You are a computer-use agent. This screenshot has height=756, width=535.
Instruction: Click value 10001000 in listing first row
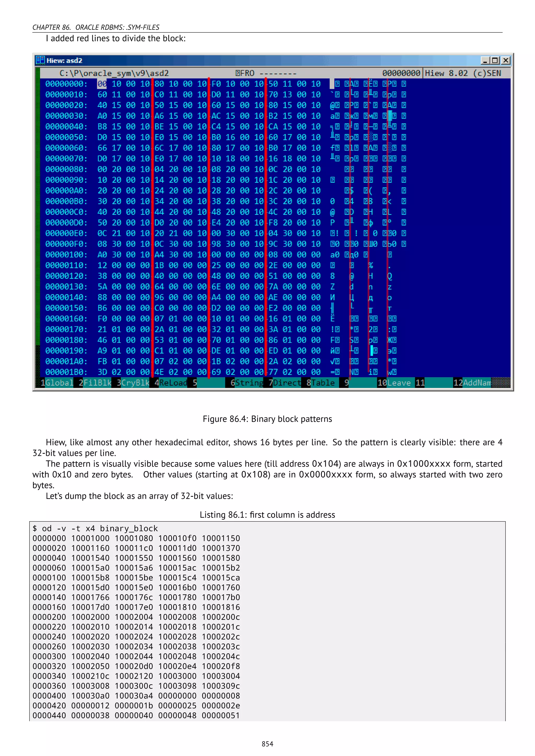tap(90, 538)
